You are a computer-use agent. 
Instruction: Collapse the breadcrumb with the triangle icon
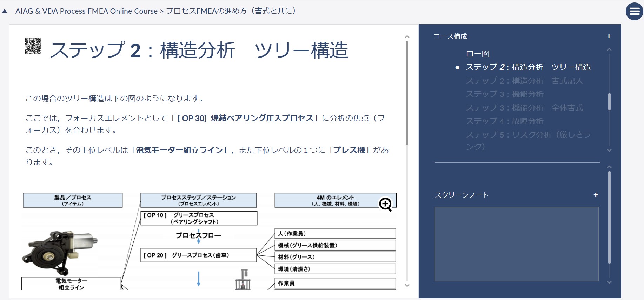pyautogui.click(x=5, y=11)
